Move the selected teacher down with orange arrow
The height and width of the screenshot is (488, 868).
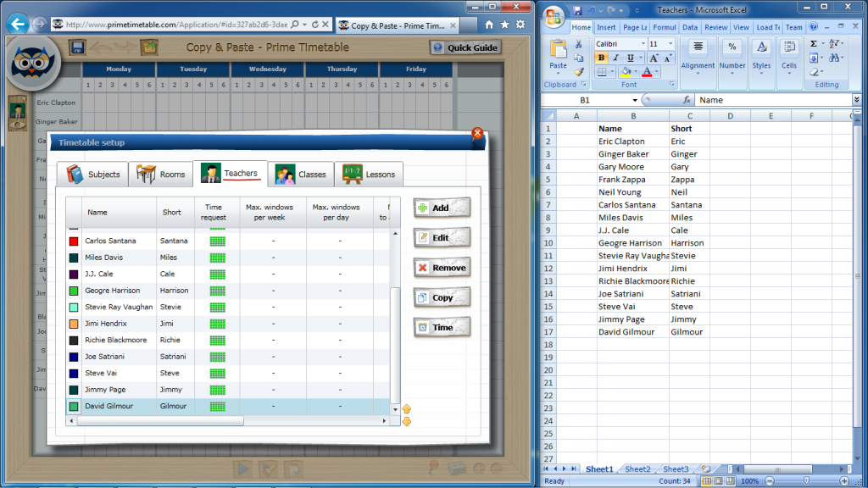[407, 422]
